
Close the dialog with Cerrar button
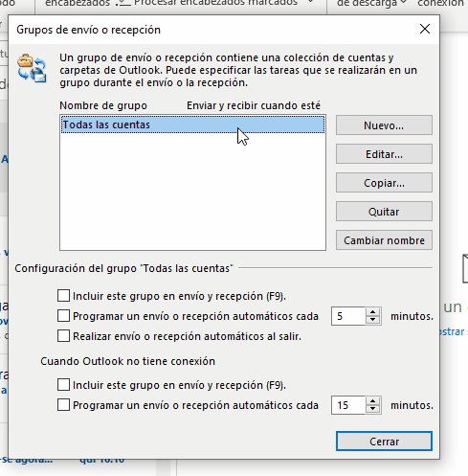pyautogui.click(x=384, y=442)
